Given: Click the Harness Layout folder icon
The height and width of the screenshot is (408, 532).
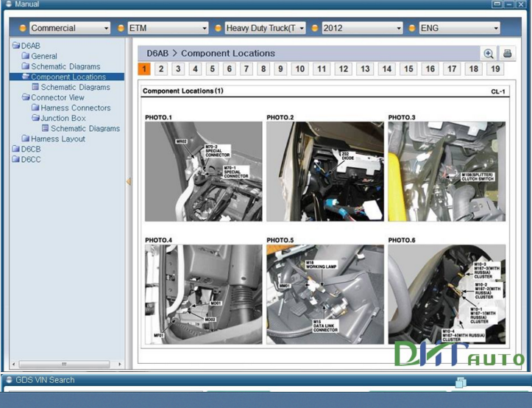Looking at the screenshot, I should click(x=26, y=138).
